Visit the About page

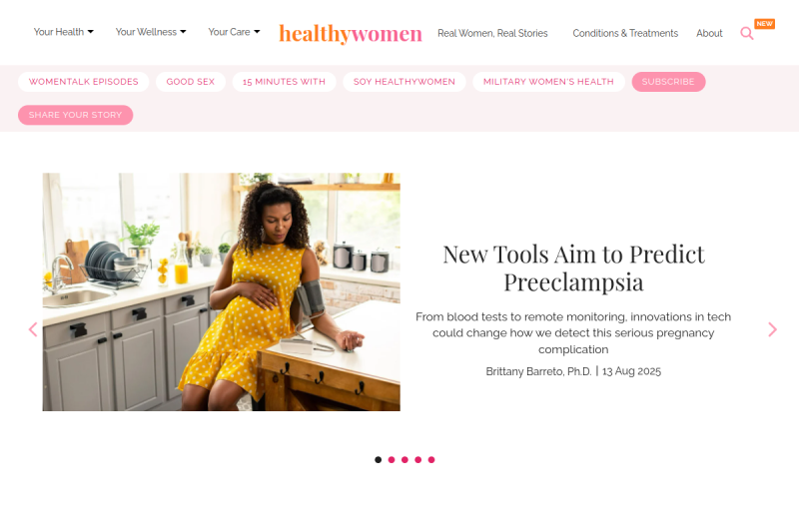709,33
